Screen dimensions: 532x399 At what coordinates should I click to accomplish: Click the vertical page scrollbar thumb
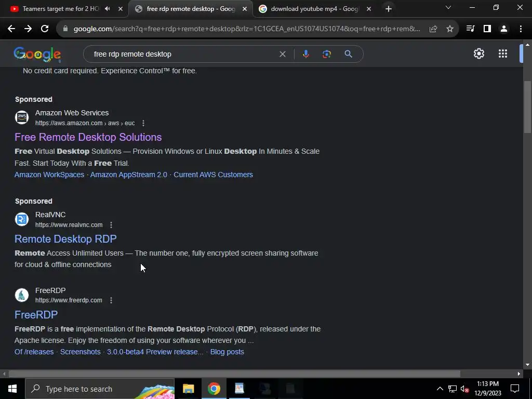click(x=527, y=107)
